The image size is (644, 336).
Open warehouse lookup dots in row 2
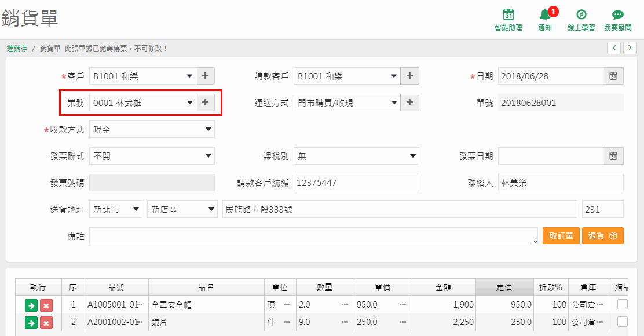(x=599, y=322)
